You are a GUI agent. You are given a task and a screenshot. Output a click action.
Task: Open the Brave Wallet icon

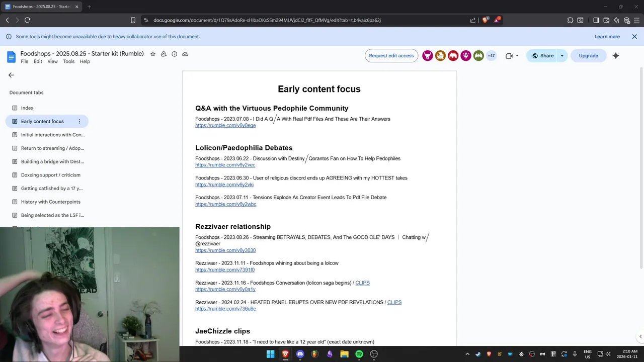tap(606, 20)
